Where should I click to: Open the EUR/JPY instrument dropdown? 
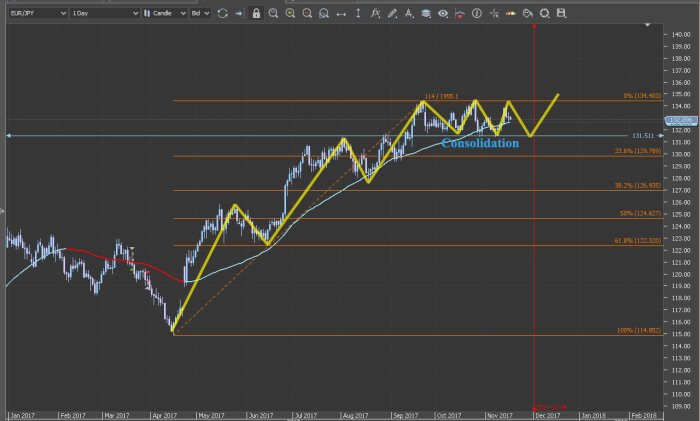click(38, 13)
